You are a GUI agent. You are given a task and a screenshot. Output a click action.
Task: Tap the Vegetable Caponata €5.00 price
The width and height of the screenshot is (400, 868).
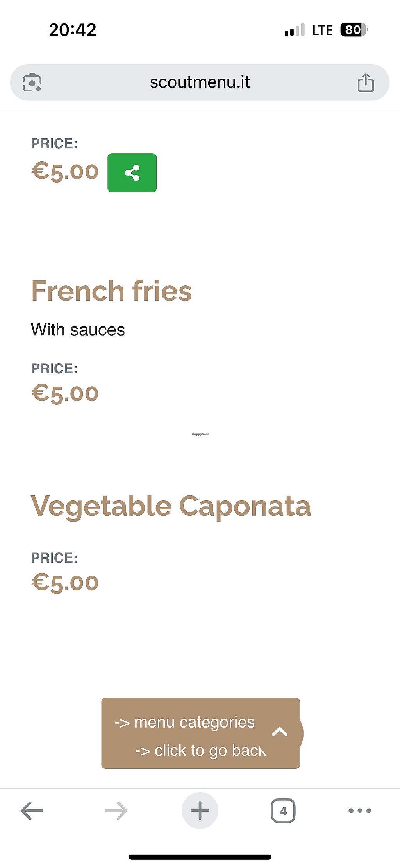point(65,583)
